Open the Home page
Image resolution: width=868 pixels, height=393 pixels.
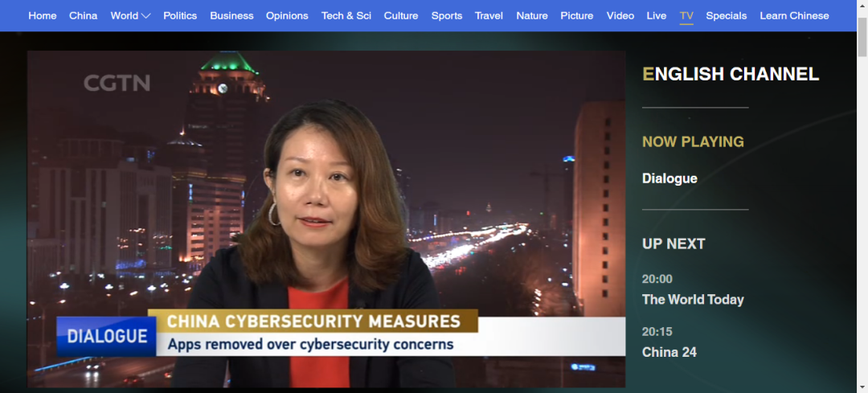coord(42,15)
